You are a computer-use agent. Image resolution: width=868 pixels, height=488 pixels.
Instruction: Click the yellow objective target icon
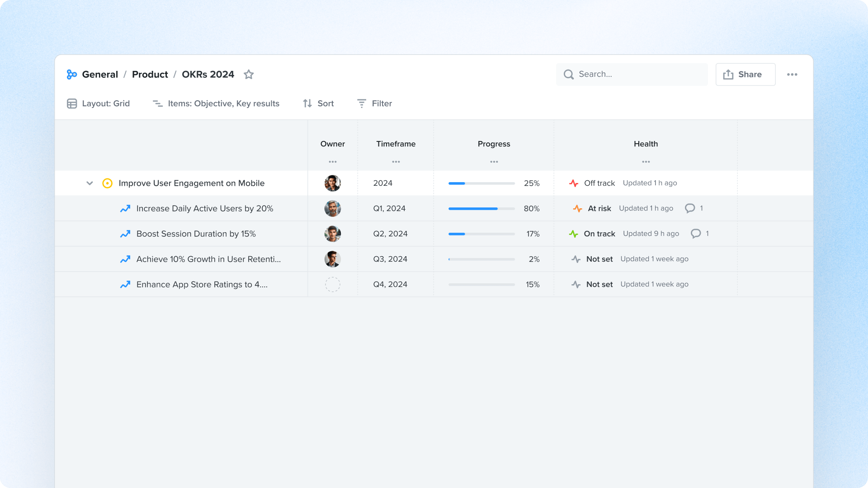(107, 183)
